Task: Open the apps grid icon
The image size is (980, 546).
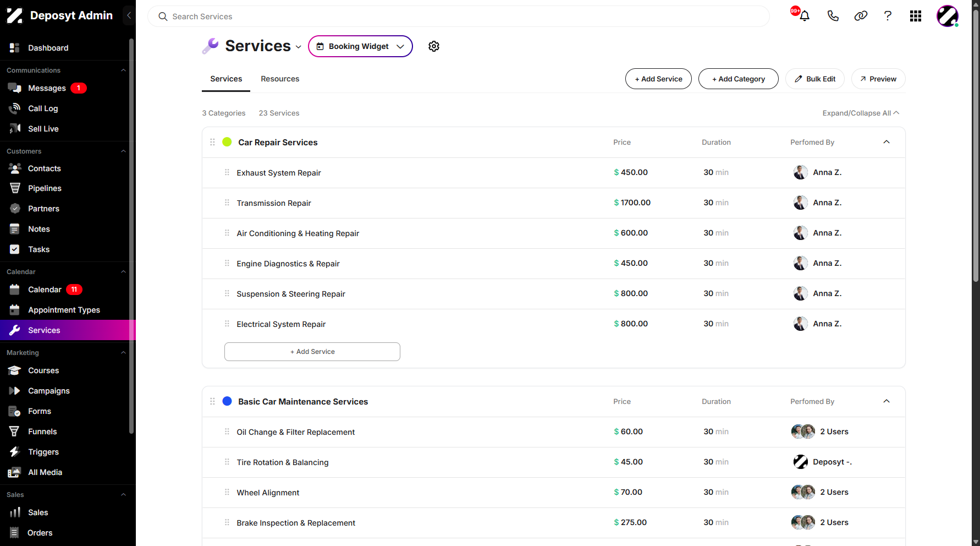Action: (916, 16)
